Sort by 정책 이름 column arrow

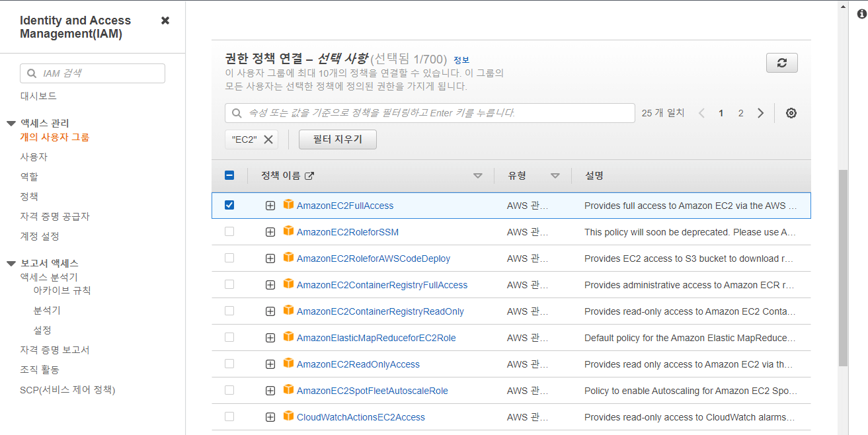point(478,176)
